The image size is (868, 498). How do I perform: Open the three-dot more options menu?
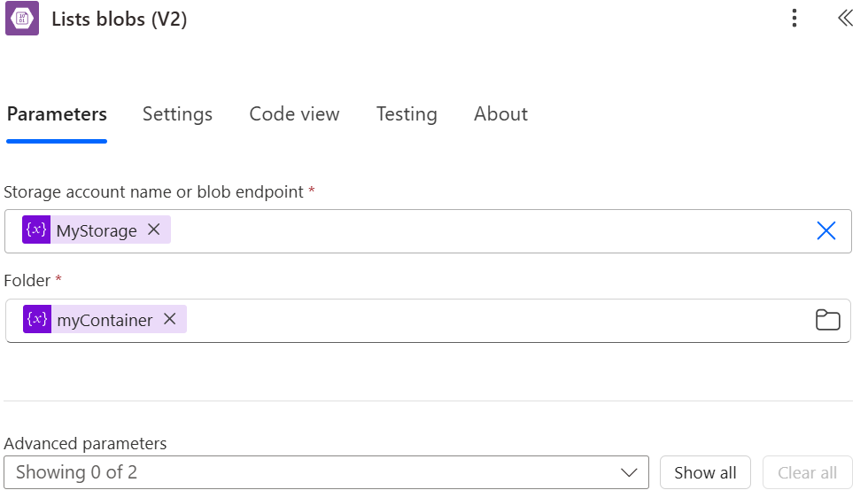[x=794, y=19]
